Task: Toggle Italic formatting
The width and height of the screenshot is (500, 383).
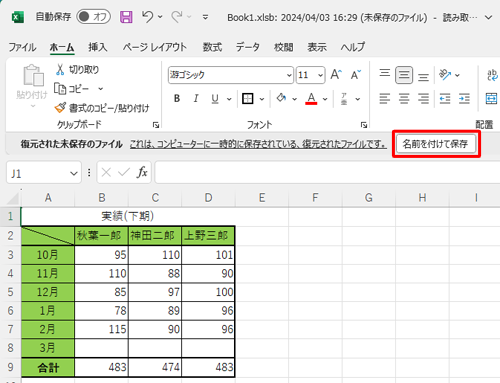Action: 196,98
